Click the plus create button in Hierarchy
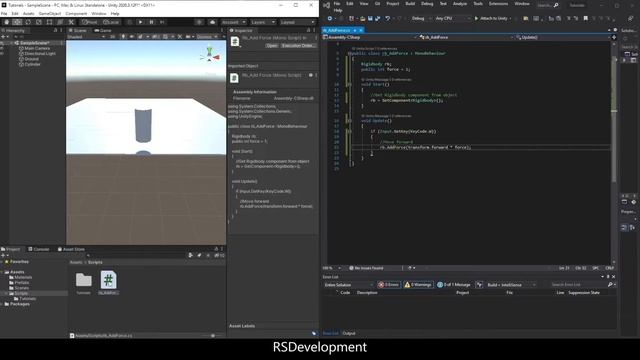 point(3,37)
